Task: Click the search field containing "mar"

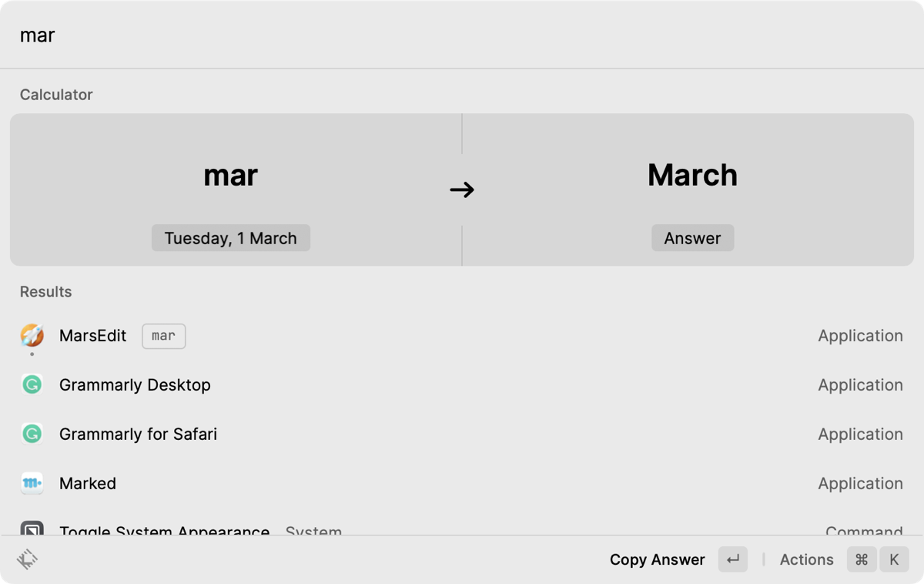Action: point(462,35)
